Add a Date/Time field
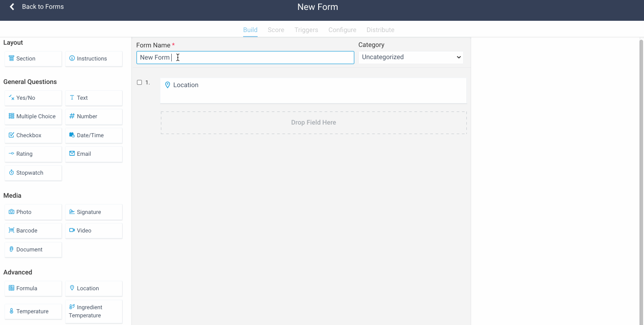 (x=94, y=135)
